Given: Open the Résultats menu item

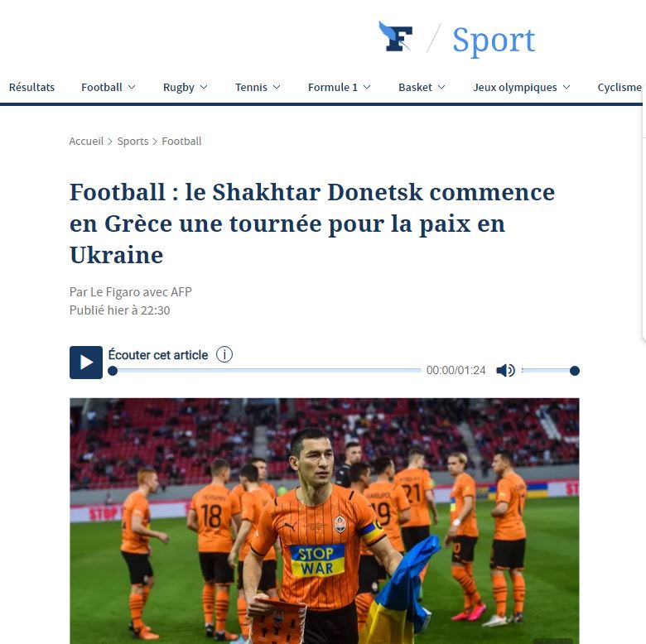Looking at the screenshot, I should (31, 87).
